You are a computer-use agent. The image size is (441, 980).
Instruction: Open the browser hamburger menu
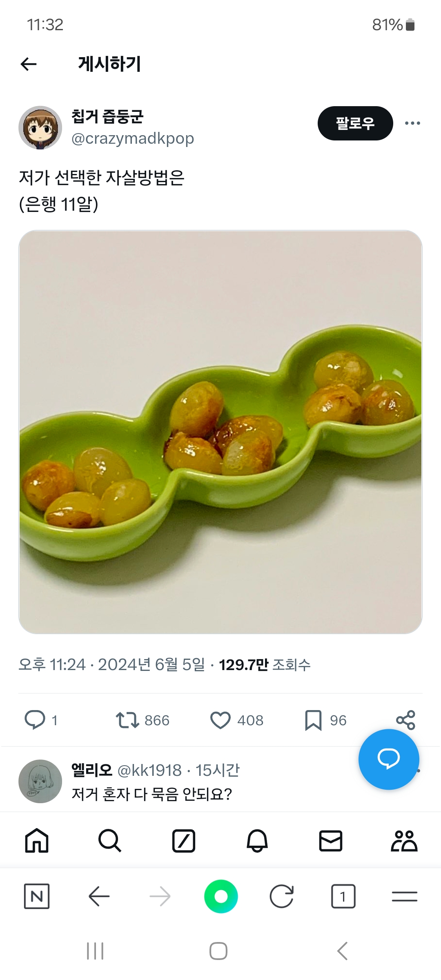click(404, 896)
